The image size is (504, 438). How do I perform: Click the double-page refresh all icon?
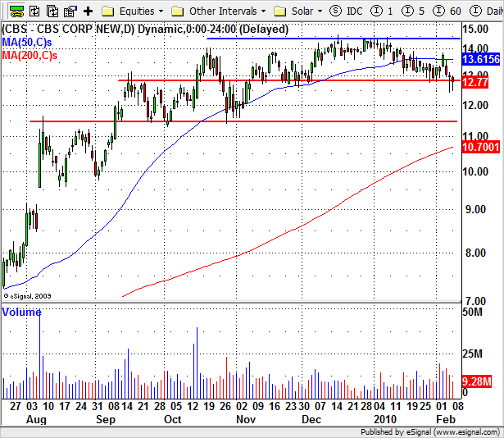(x=52, y=11)
